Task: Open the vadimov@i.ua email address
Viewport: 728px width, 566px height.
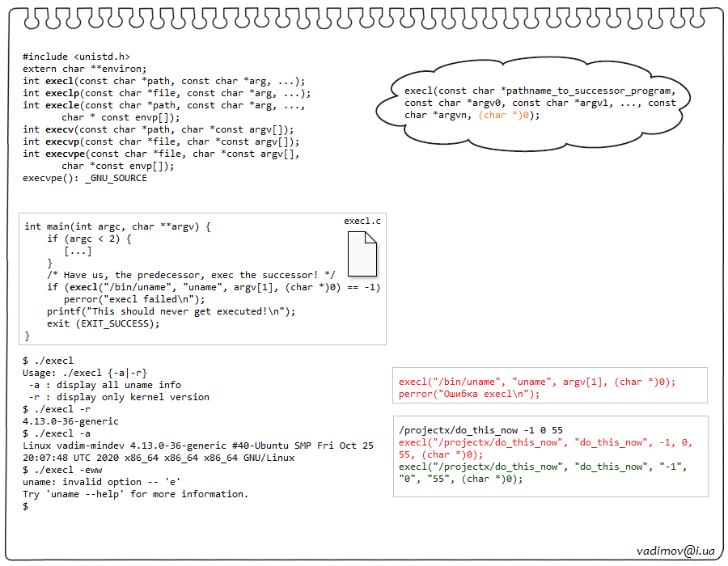Action: (675, 550)
